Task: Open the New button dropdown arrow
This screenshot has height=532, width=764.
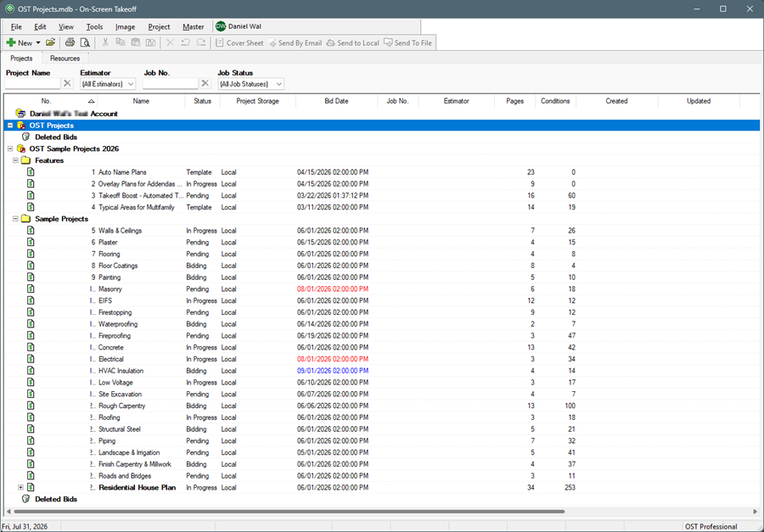Action: coord(38,43)
